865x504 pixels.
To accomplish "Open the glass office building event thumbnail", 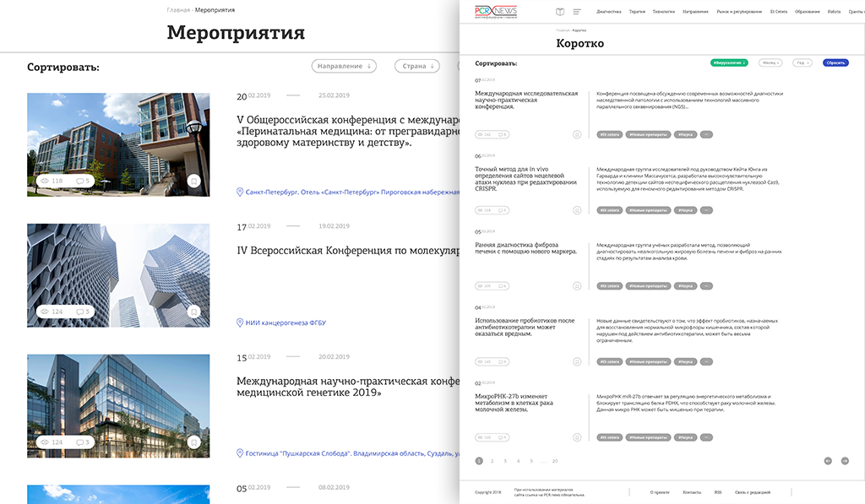I will [x=118, y=406].
